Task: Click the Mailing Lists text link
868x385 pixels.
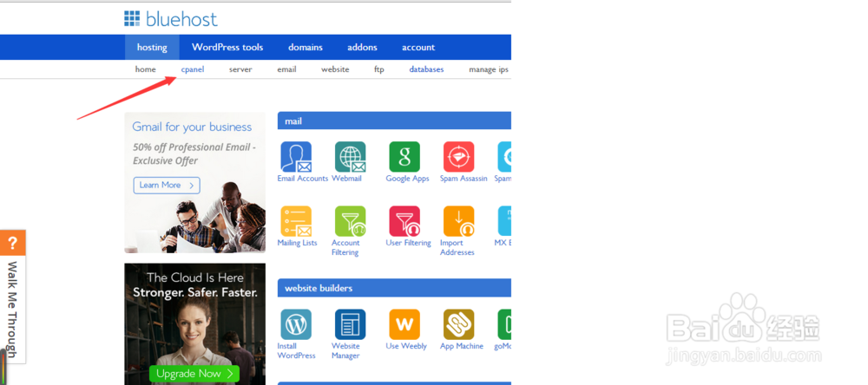Action: click(x=297, y=243)
